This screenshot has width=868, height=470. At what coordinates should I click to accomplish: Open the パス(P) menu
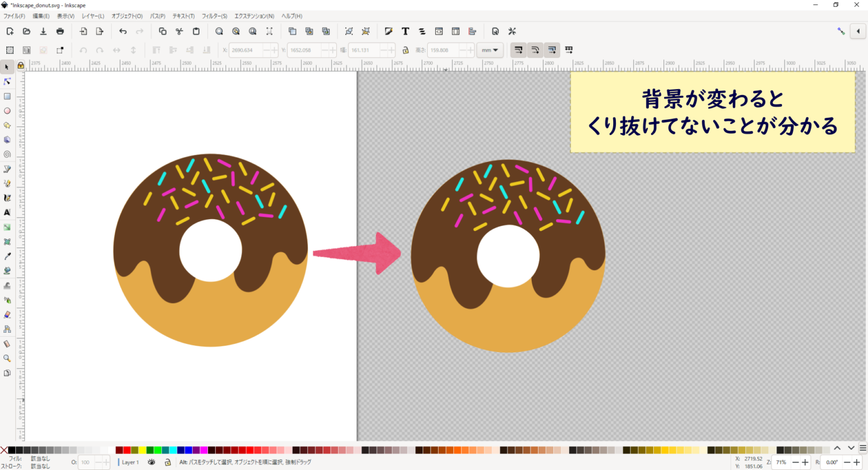pyautogui.click(x=157, y=16)
